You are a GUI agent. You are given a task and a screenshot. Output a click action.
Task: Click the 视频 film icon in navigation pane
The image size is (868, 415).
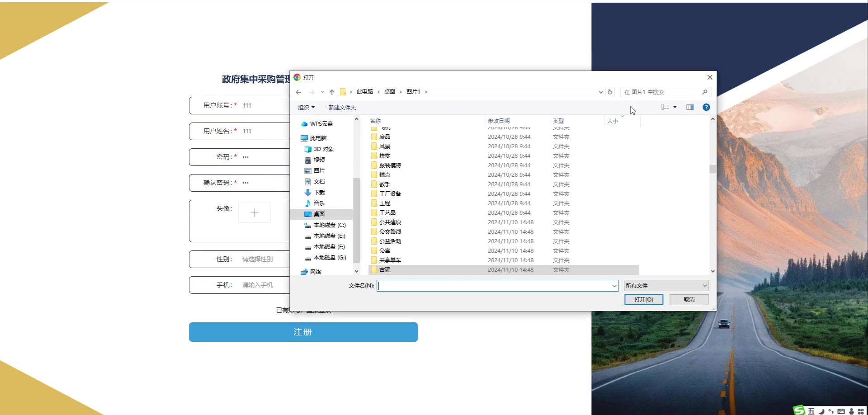pos(308,160)
